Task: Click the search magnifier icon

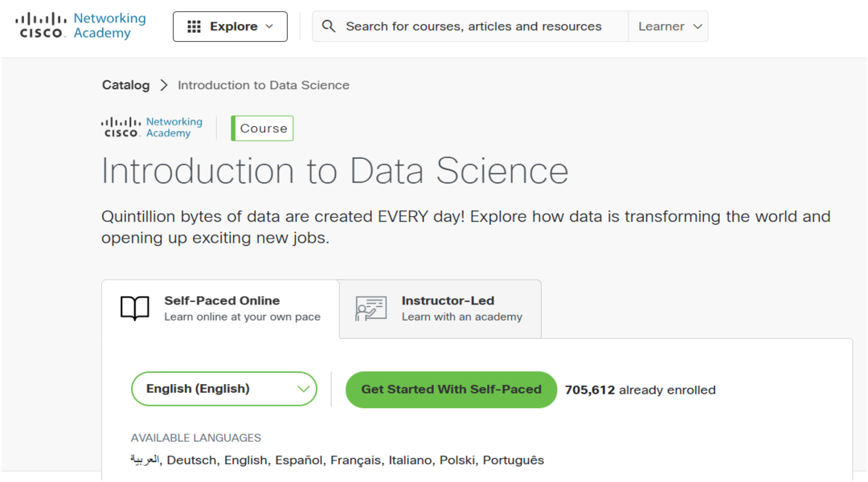Action: pyautogui.click(x=329, y=27)
